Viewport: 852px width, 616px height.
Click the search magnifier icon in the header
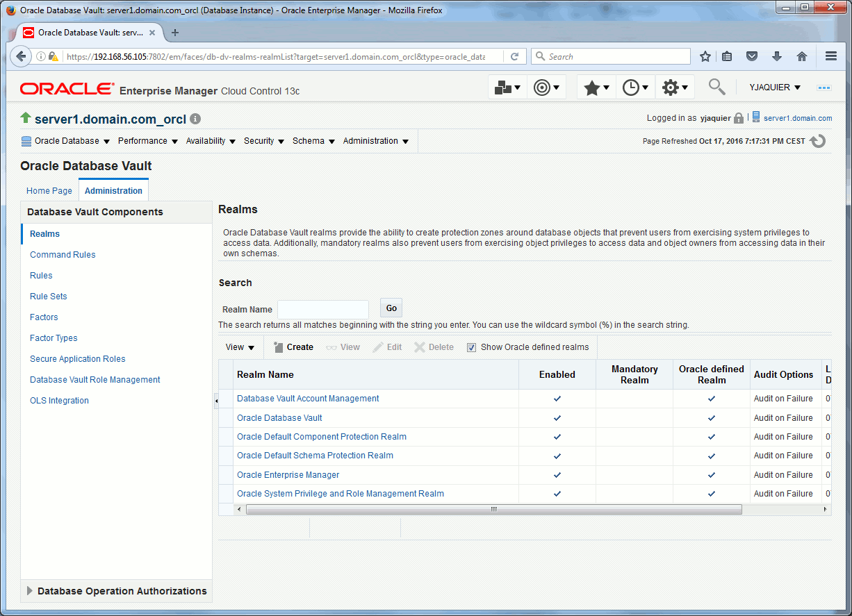[716, 87]
